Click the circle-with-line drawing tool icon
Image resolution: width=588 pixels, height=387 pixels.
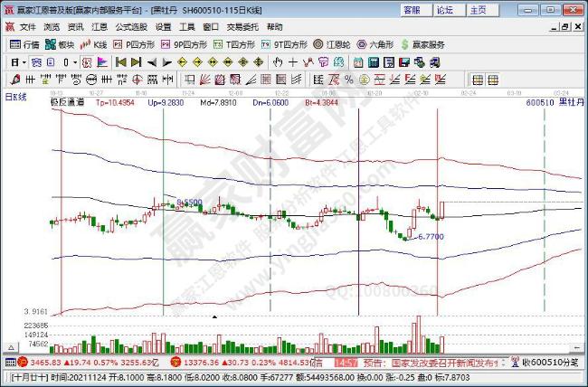coord(91,80)
